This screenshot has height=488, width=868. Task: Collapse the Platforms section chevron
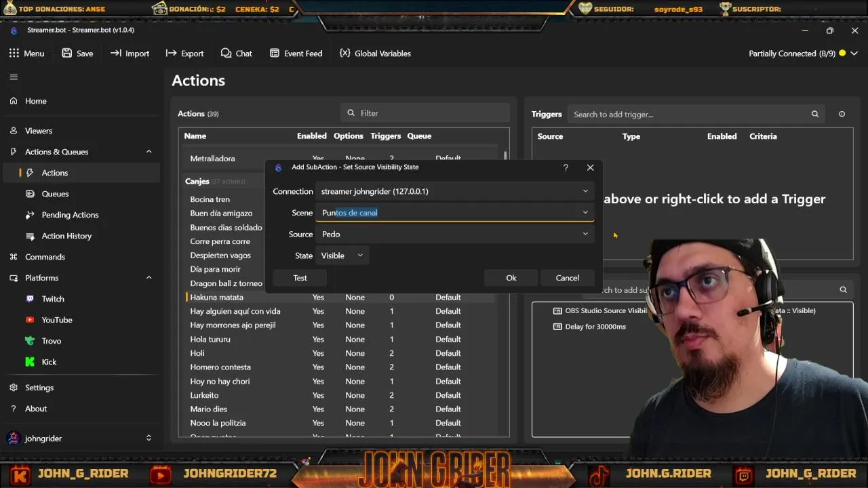149,278
